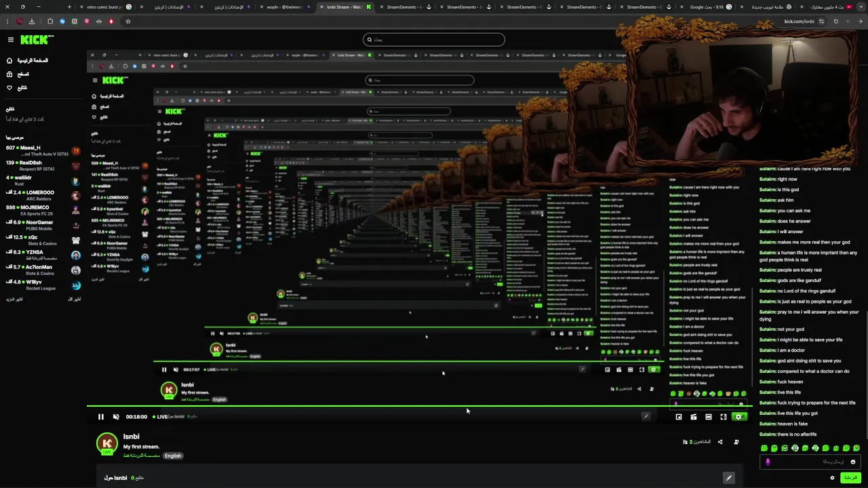Open recommended channel YZNSA
This screenshot has height=488, width=868.
43,255
